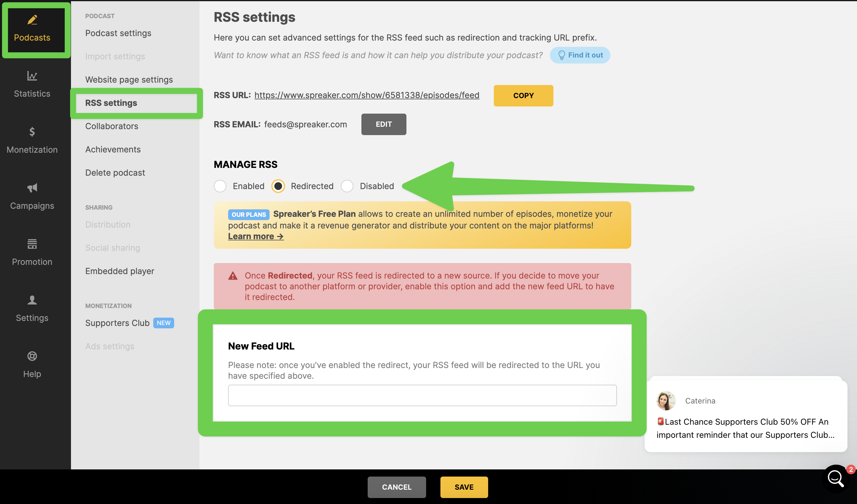The width and height of the screenshot is (857, 504).
Task: Select the Redirected radio button
Action: pyautogui.click(x=278, y=186)
